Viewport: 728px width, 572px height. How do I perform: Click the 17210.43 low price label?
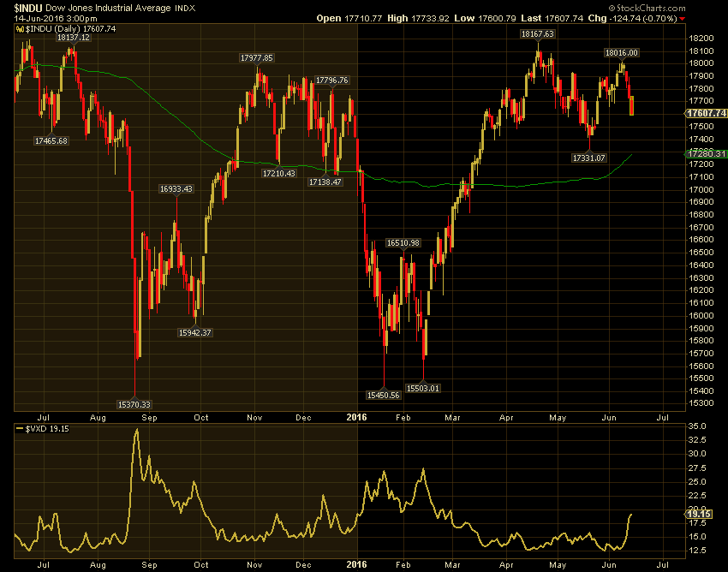pyautogui.click(x=278, y=174)
